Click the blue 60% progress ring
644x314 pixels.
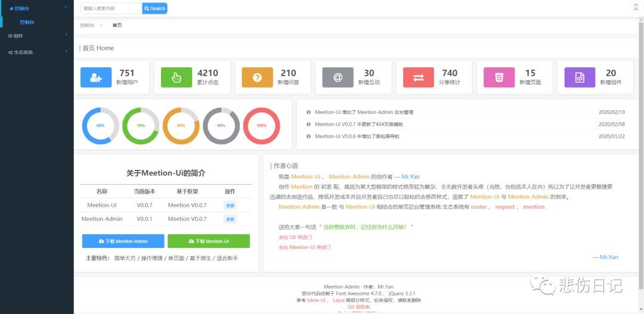click(101, 126)
